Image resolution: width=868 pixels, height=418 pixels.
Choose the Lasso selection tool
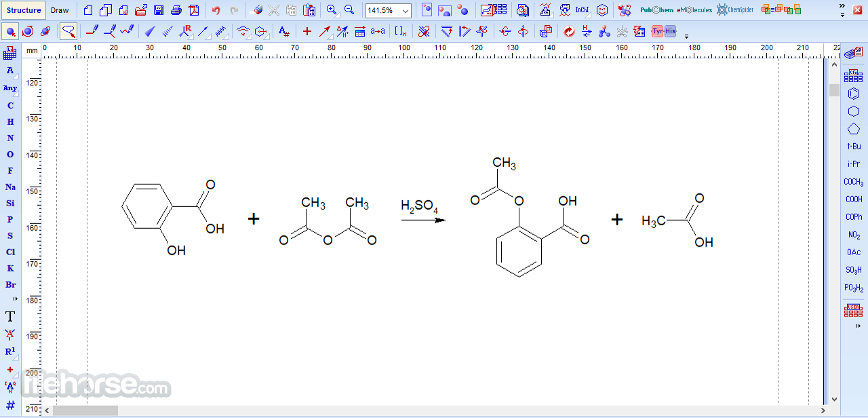(x=68, y=31)
